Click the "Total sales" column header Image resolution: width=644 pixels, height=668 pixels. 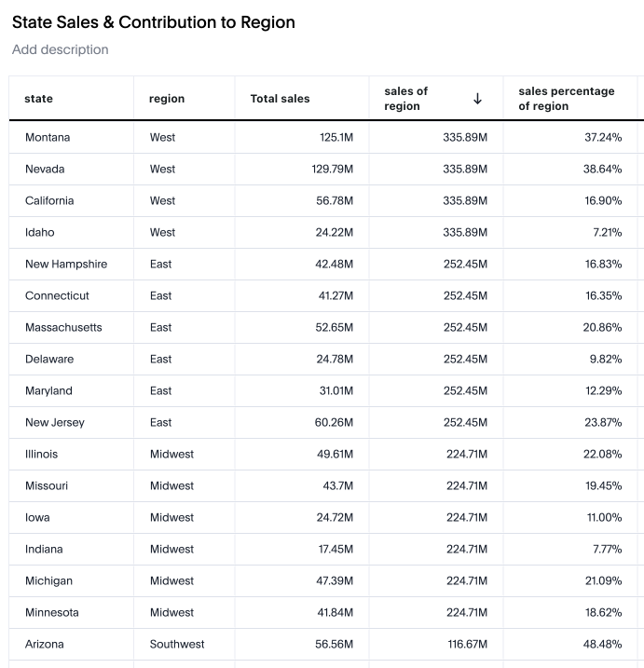pyautogui.click(x=280, y=99)
